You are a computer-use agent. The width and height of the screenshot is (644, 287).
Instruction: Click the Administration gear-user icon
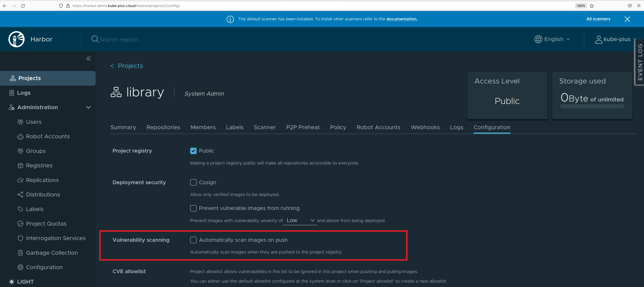point(11,107)
